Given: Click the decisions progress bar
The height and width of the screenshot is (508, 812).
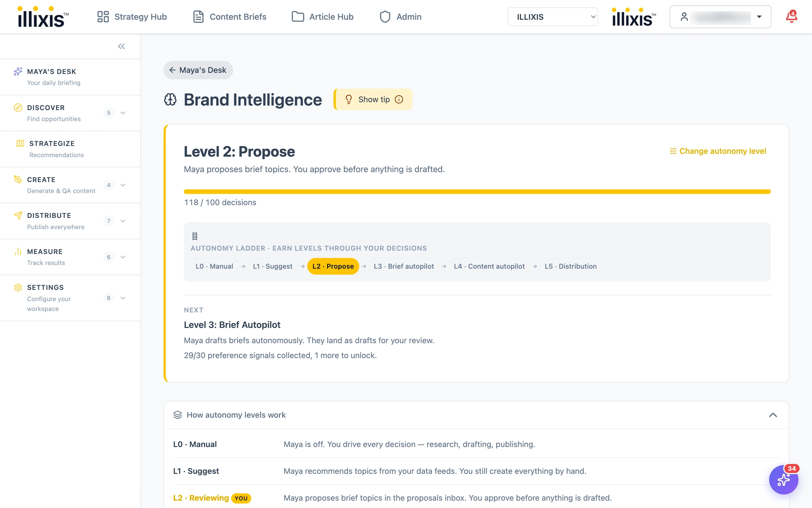Looking at the screenshot, I should [477, 192].
